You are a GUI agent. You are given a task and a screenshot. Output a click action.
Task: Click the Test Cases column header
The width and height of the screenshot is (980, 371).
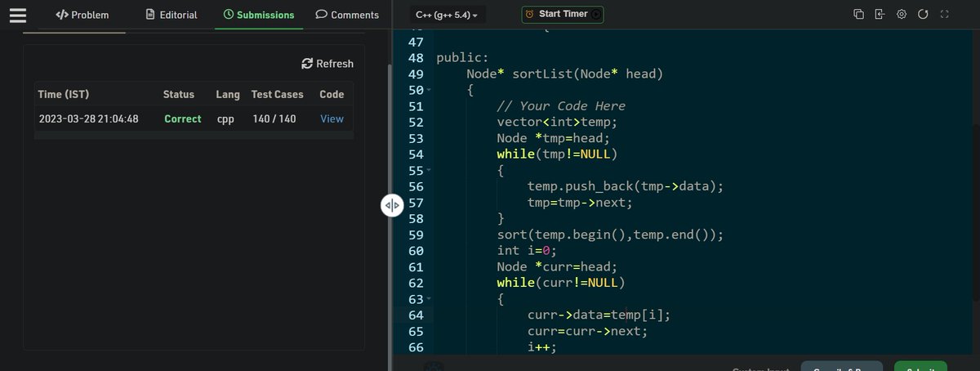277,95
